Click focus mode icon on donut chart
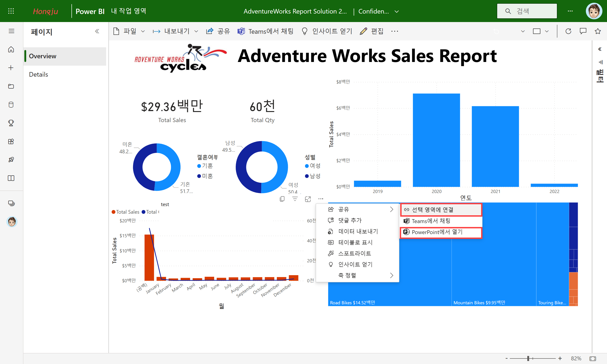Image resolution: width=607 pixels, height=364 pixels. (308, 199)
